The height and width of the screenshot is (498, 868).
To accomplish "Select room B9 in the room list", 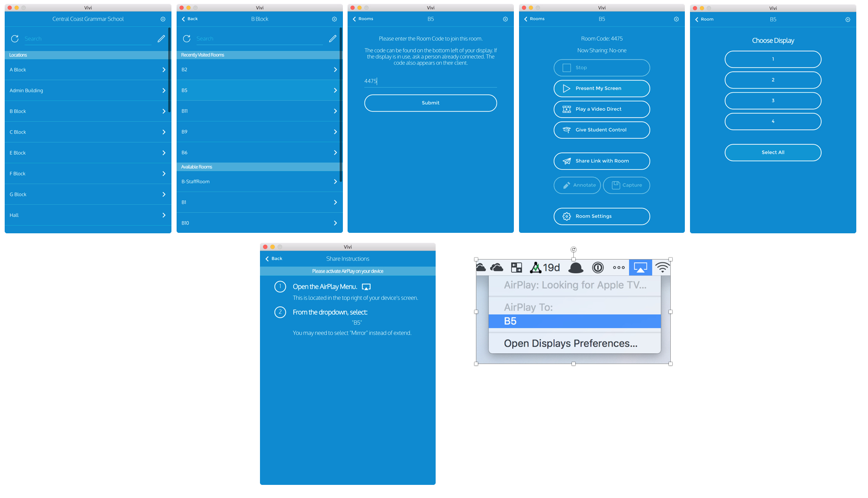I will point(259,132).
